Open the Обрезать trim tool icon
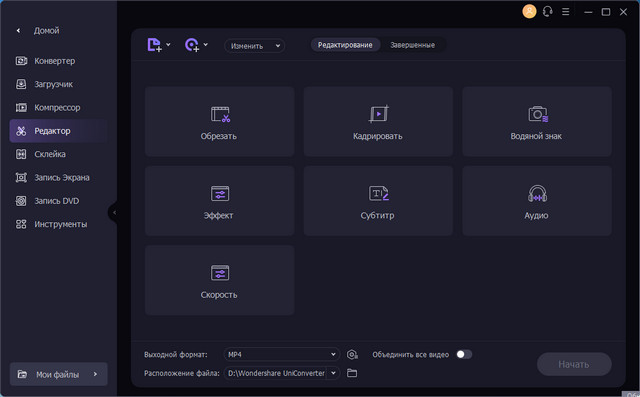This screenshot has height=397, width=640. tap(220, 114)
